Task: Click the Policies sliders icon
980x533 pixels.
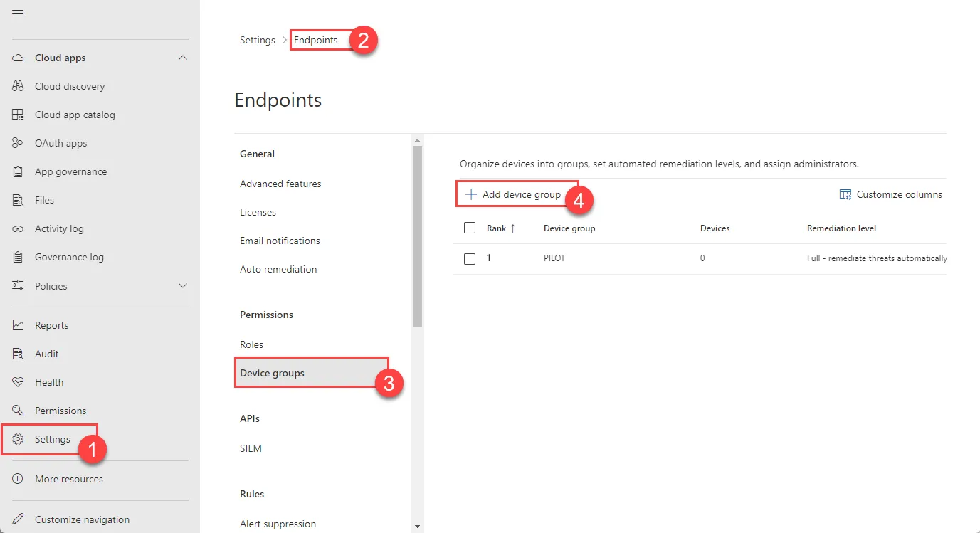Action: tap(18, 286)
